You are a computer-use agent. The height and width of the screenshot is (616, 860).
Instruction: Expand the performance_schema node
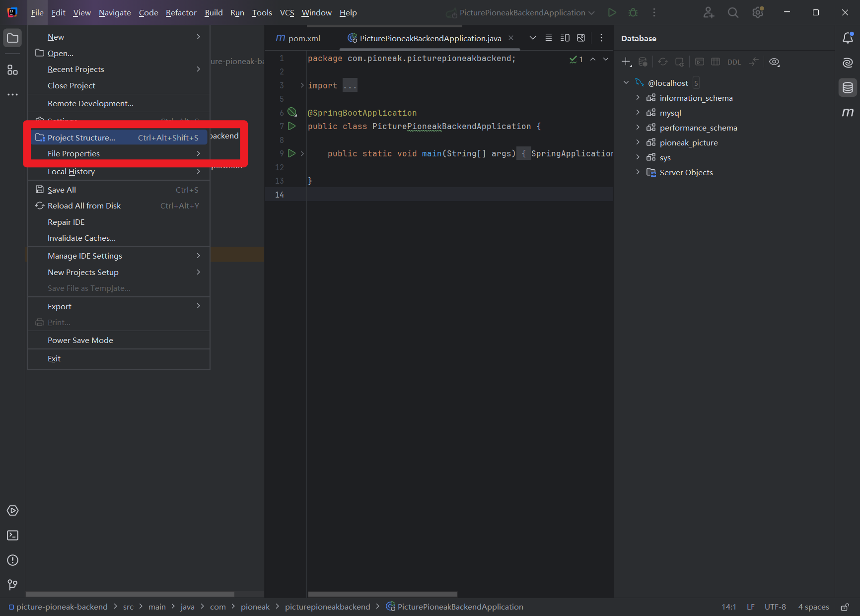(x=638, y=128)
